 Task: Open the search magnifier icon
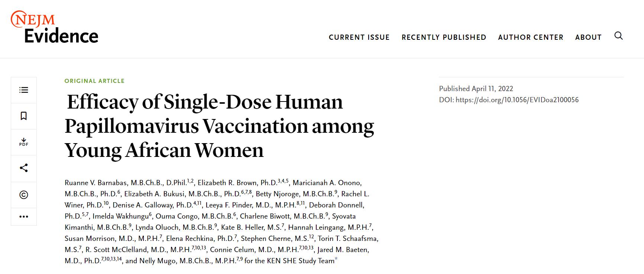[618, 36]
